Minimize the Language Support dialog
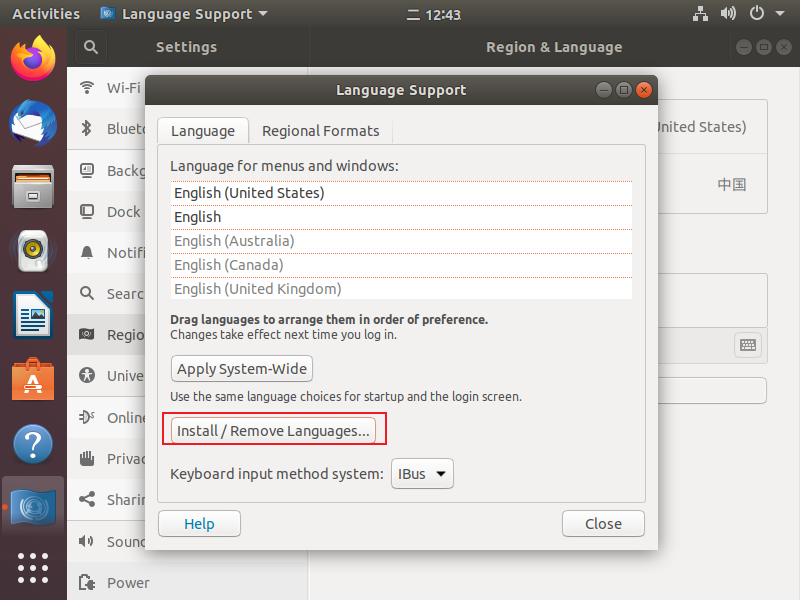Viewport: 800px width, 600px height. [604, 90]
